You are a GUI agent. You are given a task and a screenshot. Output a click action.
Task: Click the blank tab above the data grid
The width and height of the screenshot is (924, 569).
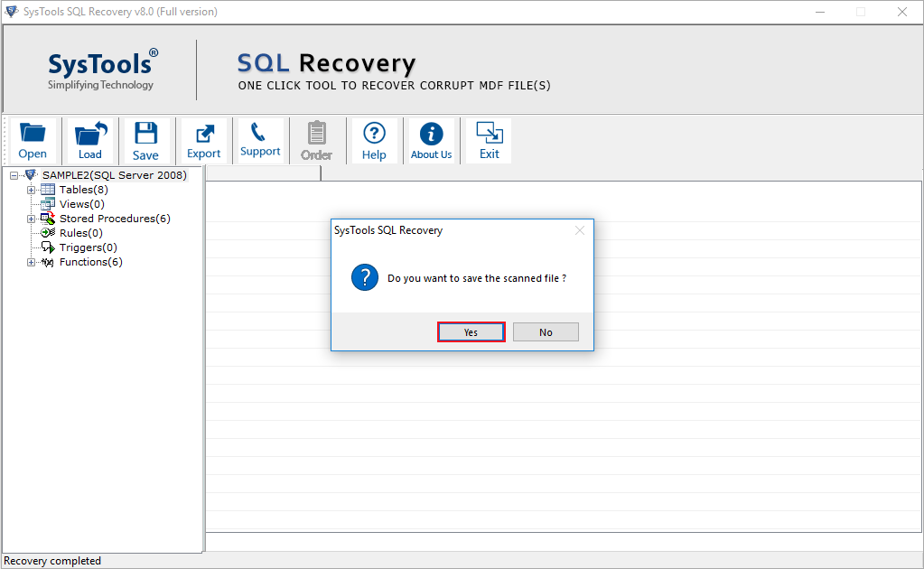264,173
